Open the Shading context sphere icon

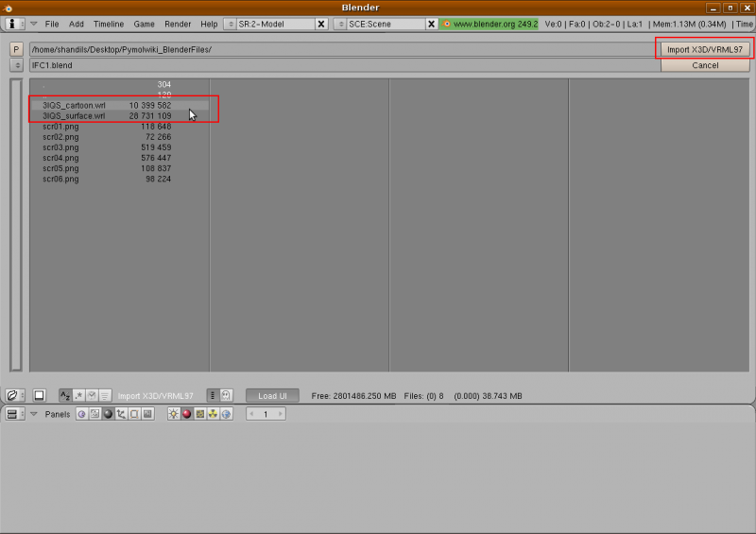click(108, 414)
